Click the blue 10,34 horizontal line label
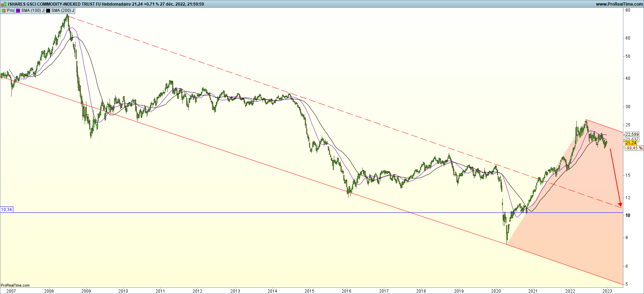 6,210
